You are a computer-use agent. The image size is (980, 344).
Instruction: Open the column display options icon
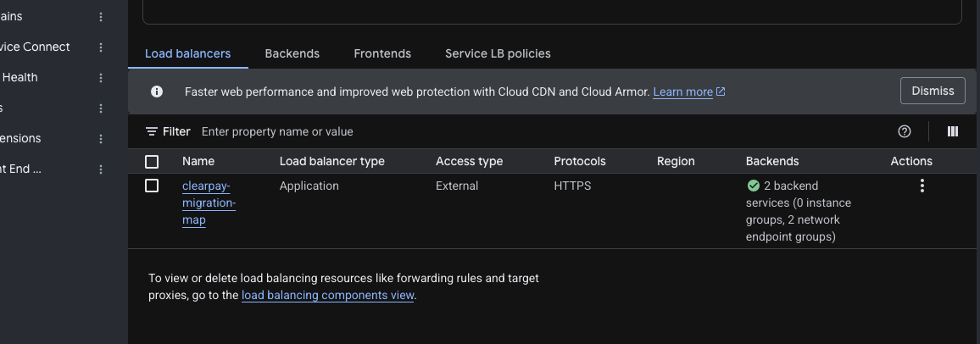point(953,131)
